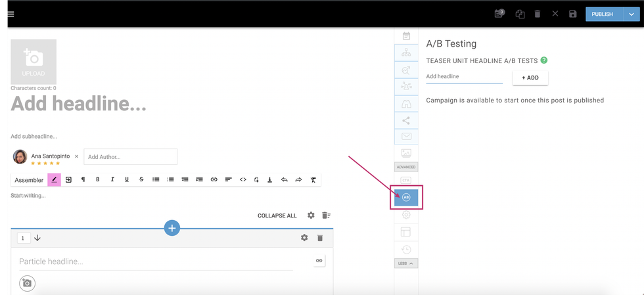Open the A/B testing sidebar tab
This screenshot has width=644, height=295.
406,197
